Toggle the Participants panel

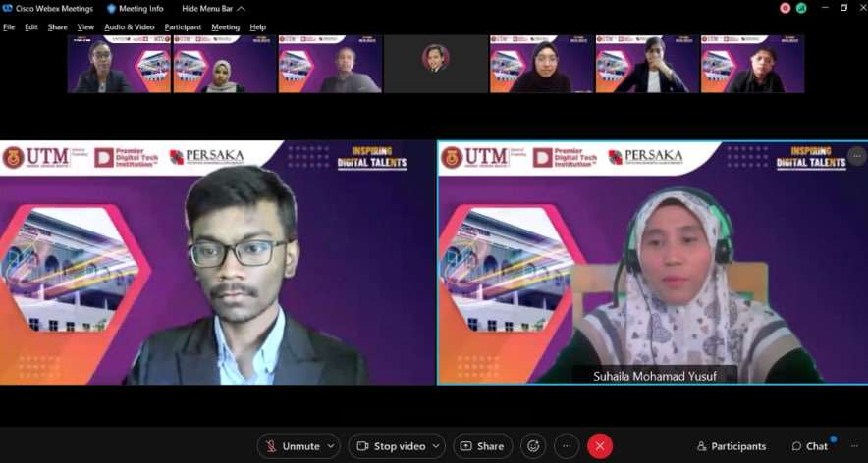(732, 446)
